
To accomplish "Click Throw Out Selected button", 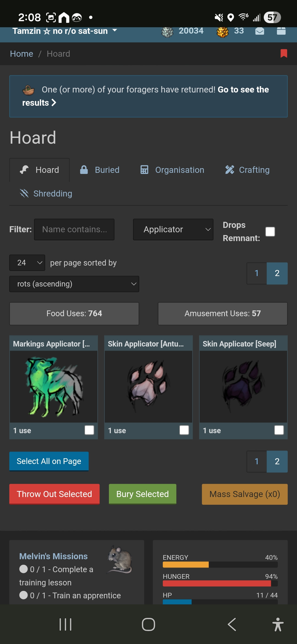I will pos(54,494).
